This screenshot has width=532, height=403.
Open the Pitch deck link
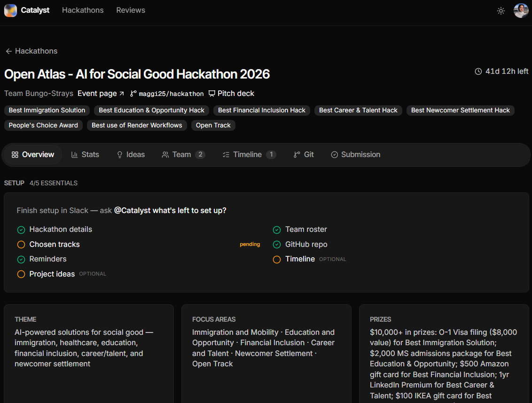pos(231,94)
